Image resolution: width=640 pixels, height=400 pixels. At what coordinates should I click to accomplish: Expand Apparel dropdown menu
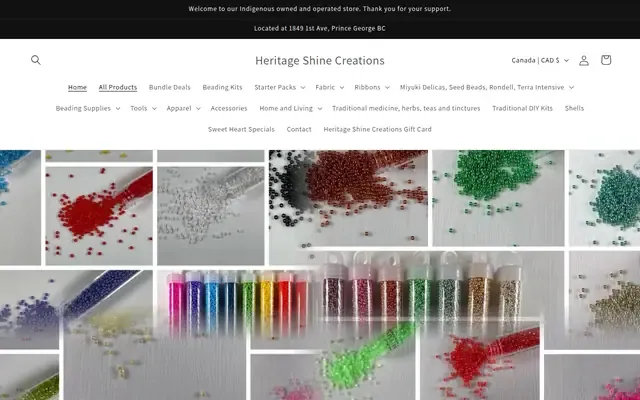[183, 108]
